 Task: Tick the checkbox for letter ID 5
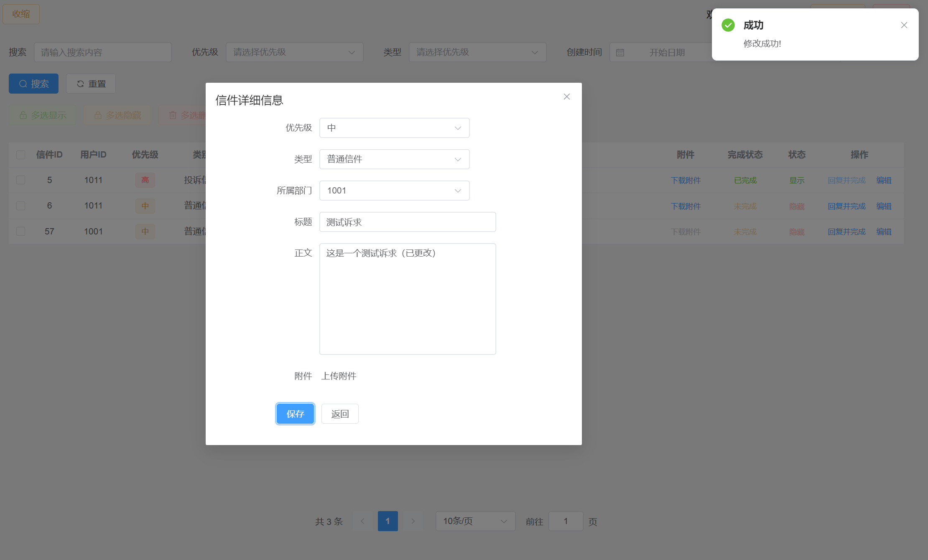coord(20,180)
